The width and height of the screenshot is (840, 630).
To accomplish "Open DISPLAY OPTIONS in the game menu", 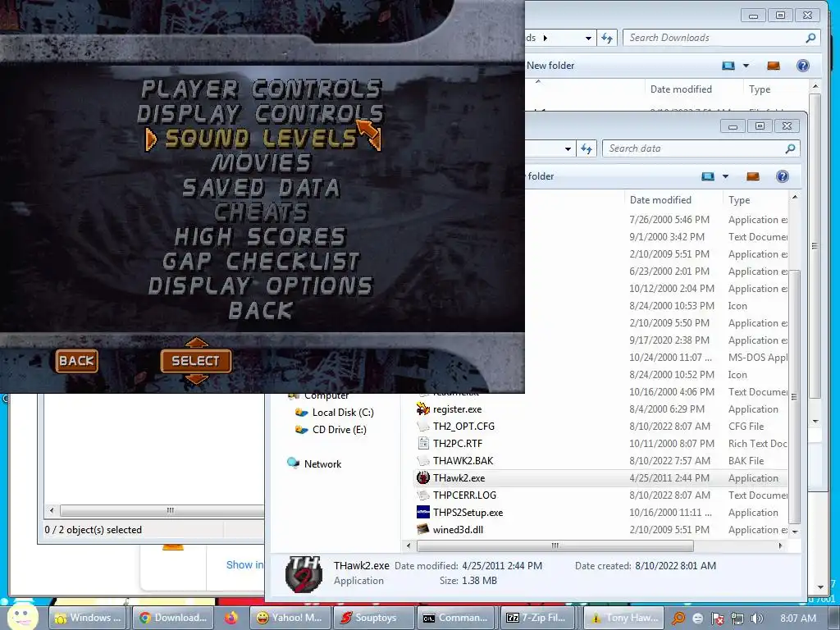I will pyautogui.click(x=261, y=285).
